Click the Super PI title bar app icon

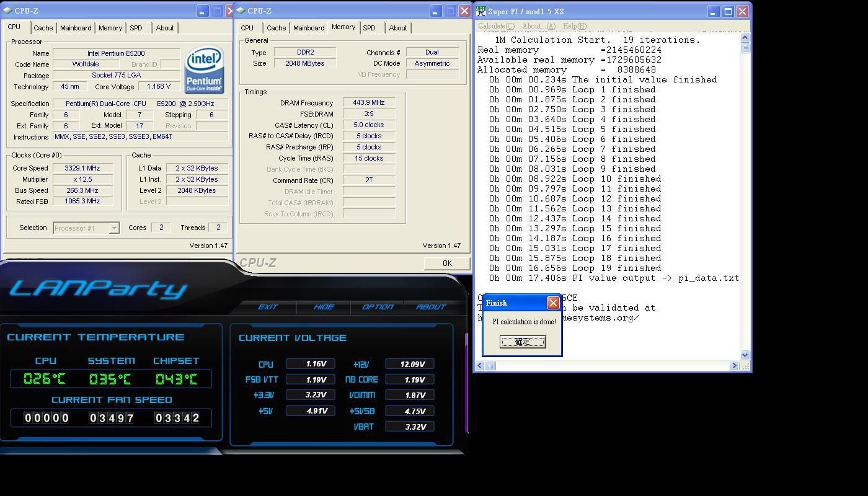480,11
